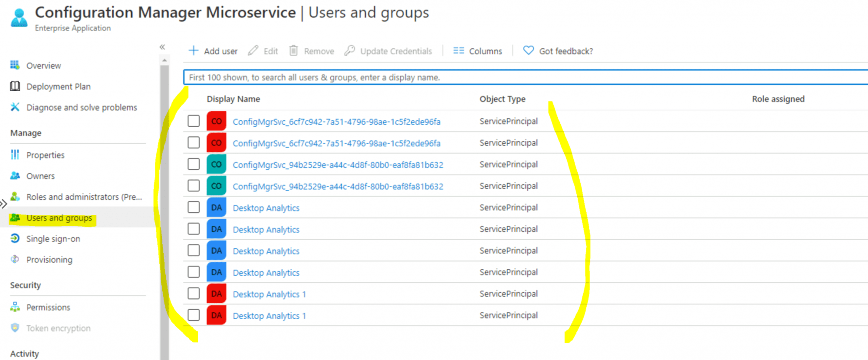The height and width of the screenshot is (360, 868).
Task: Click the Enterprise Application avatar icon
Action: (x=19, y=18)
